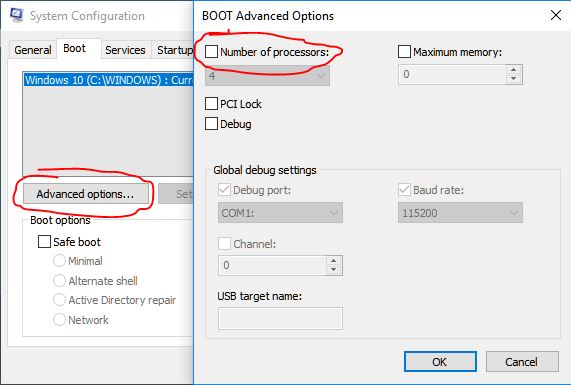Click the Maximum memory input field
The width and height of the screenshot is (571, 385).
pos(452,75)
